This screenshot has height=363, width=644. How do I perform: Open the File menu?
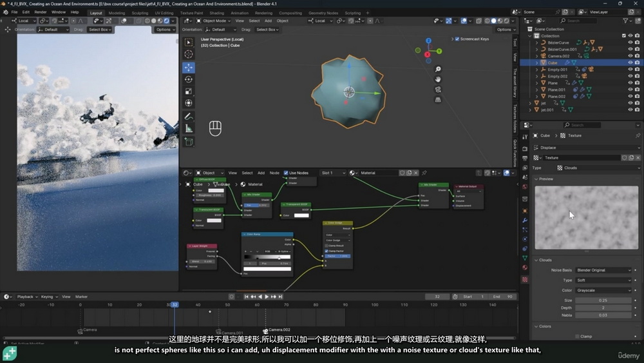(x=14, y=12)
